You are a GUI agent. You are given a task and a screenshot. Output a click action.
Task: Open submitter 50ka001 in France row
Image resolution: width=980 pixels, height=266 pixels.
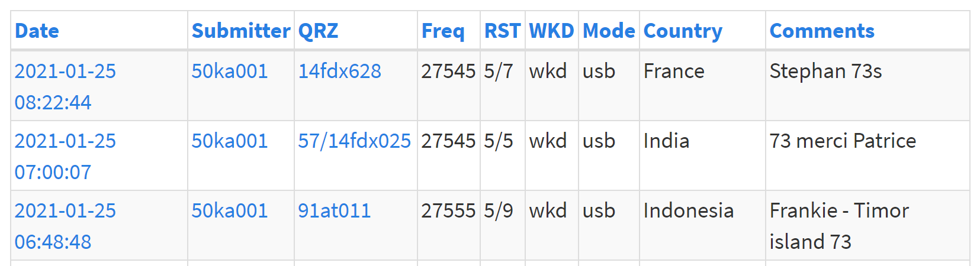pos(230,71)
